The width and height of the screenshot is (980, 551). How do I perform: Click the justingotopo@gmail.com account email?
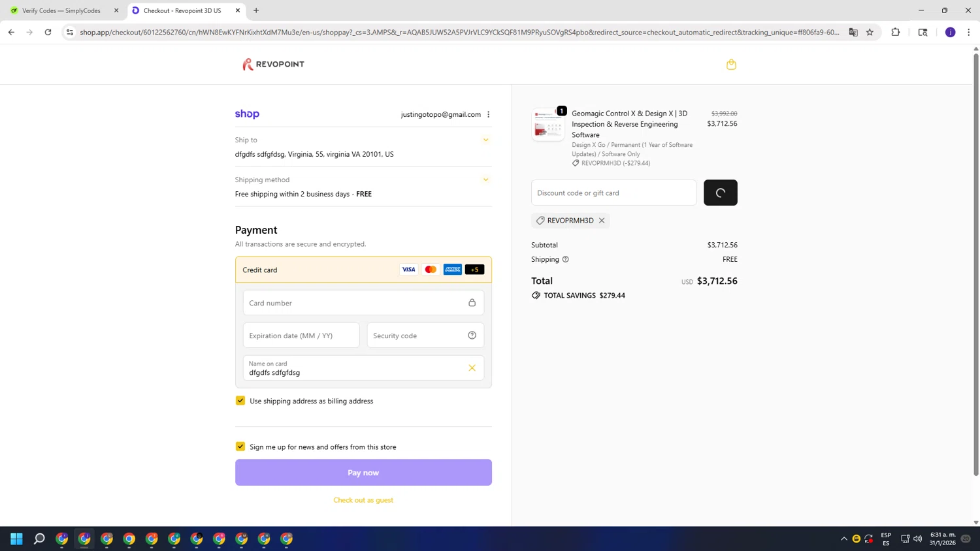(x=441, y=114)
